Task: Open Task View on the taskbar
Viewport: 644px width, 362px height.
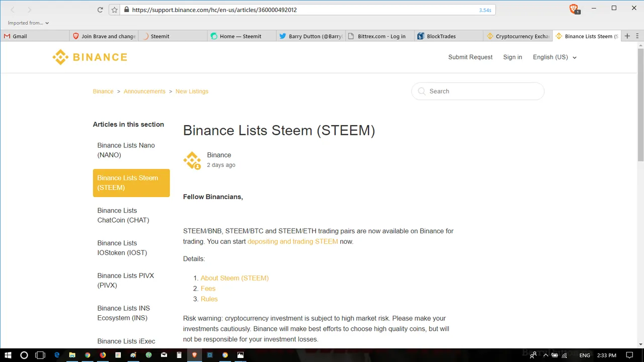Action: pos(40,355)
